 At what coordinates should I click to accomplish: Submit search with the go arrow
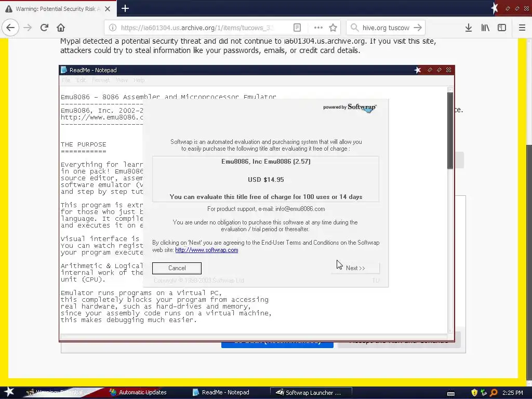coord(418,28)
